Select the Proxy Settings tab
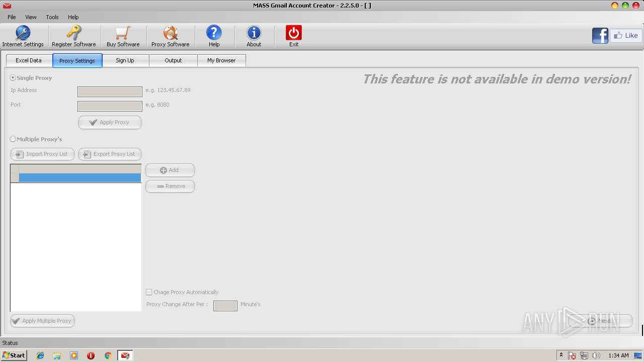 (77, 61)
